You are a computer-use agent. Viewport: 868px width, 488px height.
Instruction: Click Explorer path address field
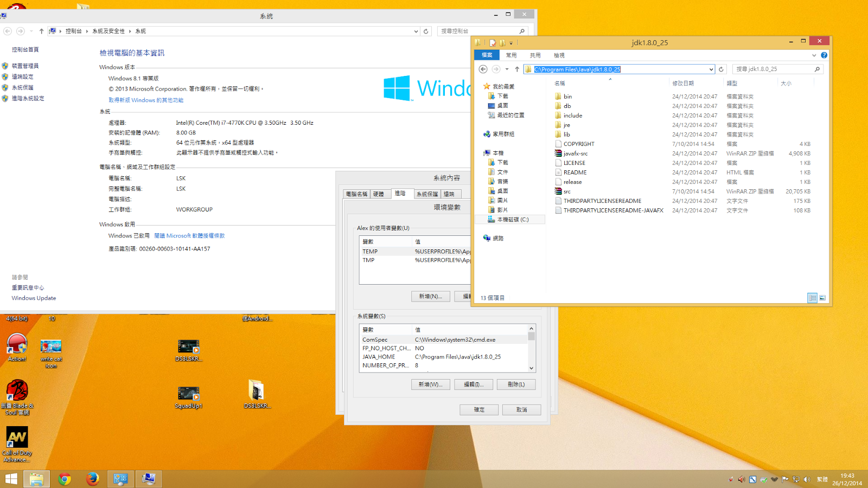[x=619, y=69]
